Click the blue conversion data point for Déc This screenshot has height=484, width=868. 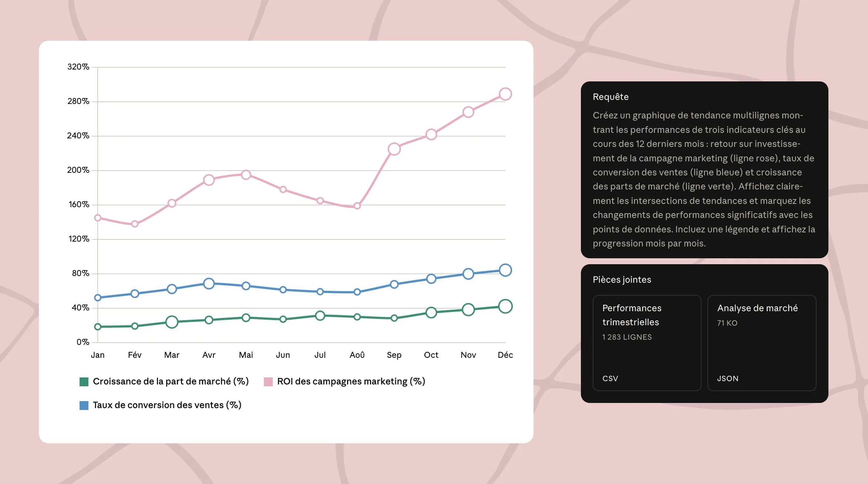pos(505,270)
